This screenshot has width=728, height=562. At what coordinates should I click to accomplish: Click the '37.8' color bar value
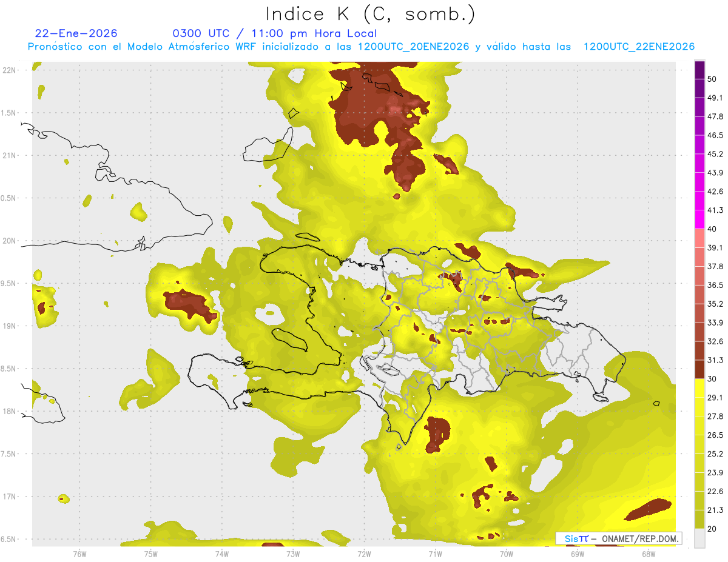pyautogui.click(x=715, y=267)
